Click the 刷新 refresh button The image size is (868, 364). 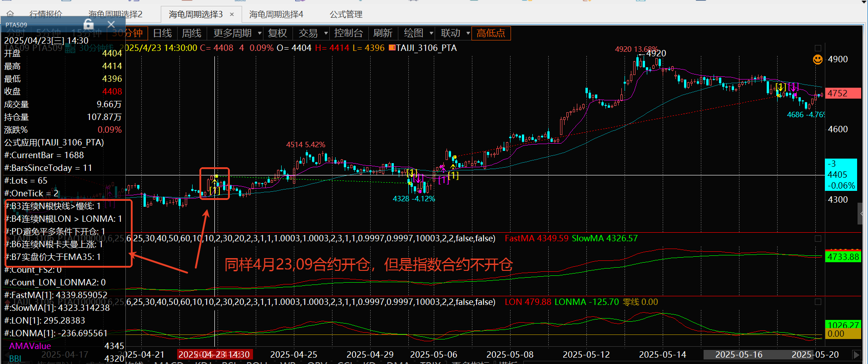(x=383, y=33)
